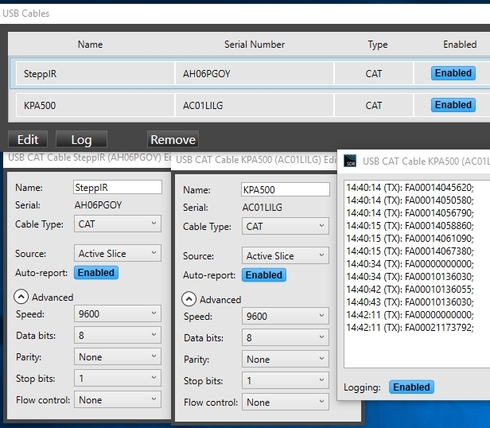The height and width of the screenshot is (428, 490).
Task: Open Flow control dropdown in the SteppIR window
Action: click(x=118, y=400)
